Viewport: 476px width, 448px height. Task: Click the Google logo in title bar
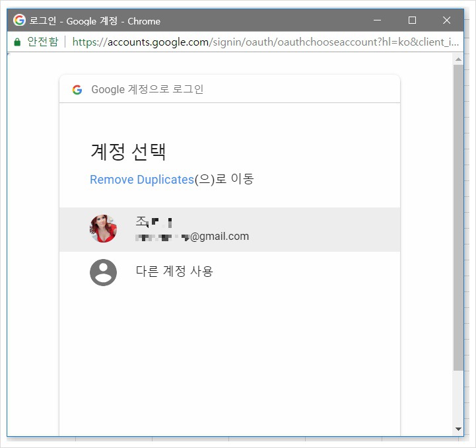(19, 20)
